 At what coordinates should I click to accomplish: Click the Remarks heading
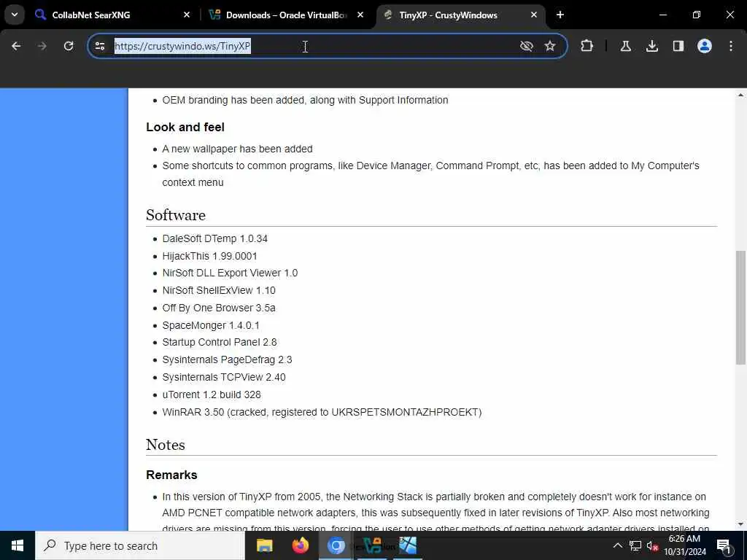pos(171,475)
